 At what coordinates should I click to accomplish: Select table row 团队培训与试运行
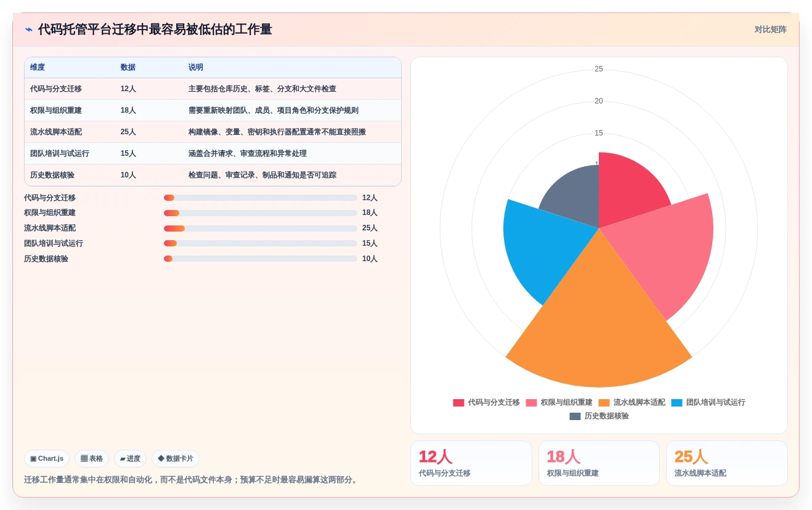(213, 153)
